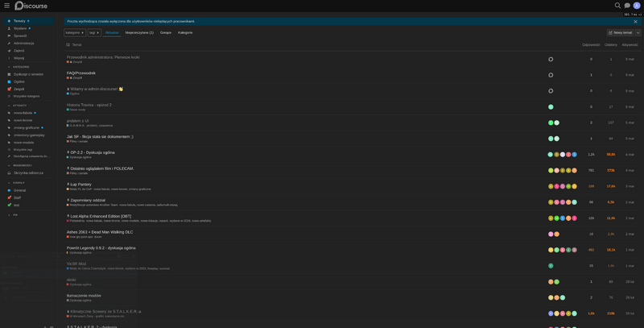Open topic FAQ/Przewodnik
The width and height of the screenshot is (644, 328).
[81, 73]
